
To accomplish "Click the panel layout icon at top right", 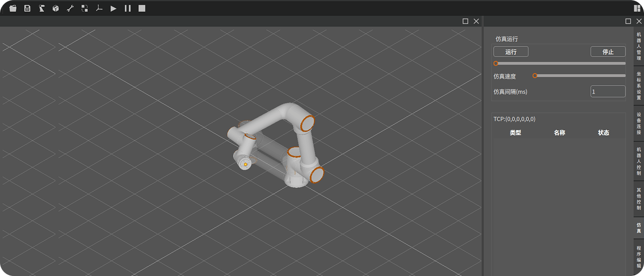I will tap(637, 8).
